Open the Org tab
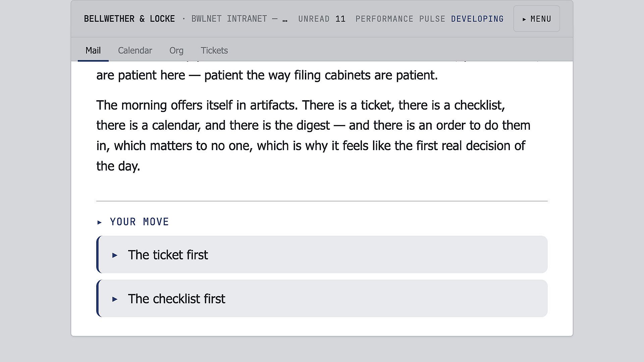This screenshot has width=644, height=362. pyautogui.click(x=176, y=50)
